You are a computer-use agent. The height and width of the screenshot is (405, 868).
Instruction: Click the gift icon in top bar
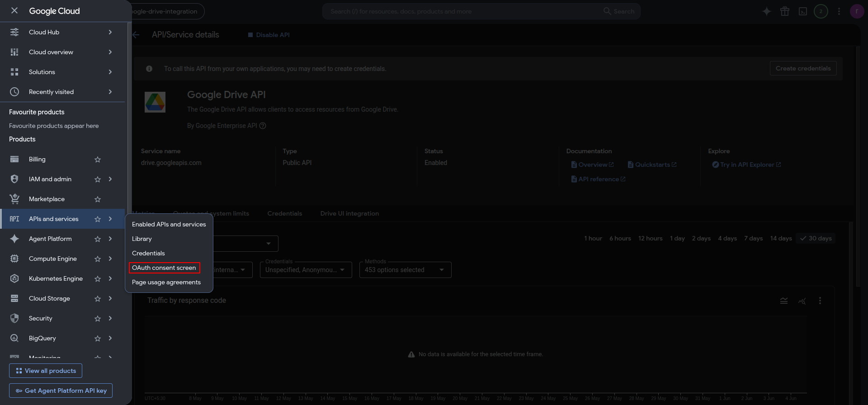click(x=785, y=11)
